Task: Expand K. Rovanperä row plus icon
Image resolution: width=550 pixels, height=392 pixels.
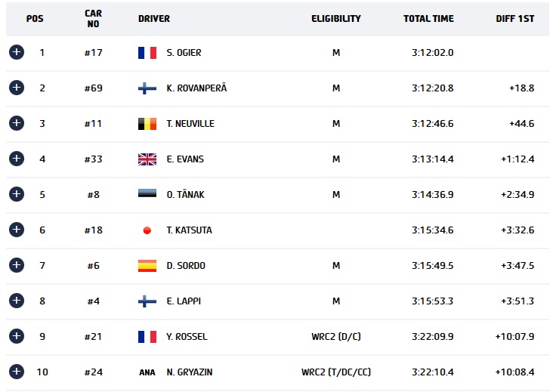Action: coord(17,88)
